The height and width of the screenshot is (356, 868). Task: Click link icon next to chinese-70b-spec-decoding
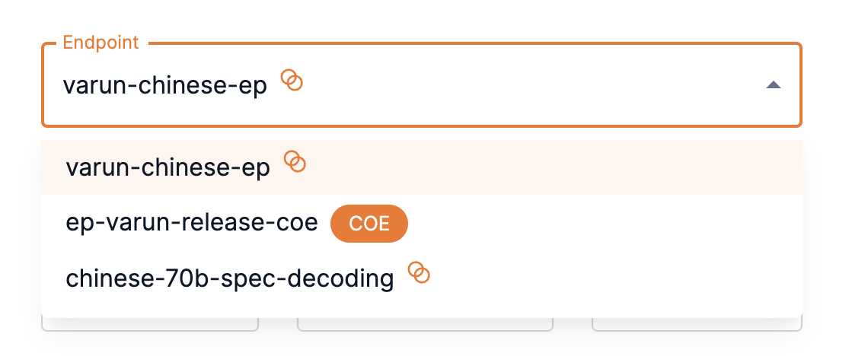click(419, 273)
